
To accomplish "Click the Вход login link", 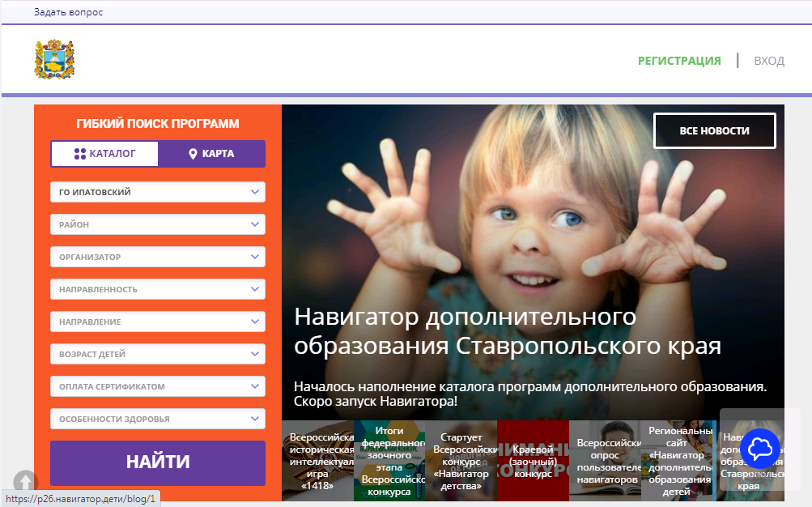I will coord(769,61).
